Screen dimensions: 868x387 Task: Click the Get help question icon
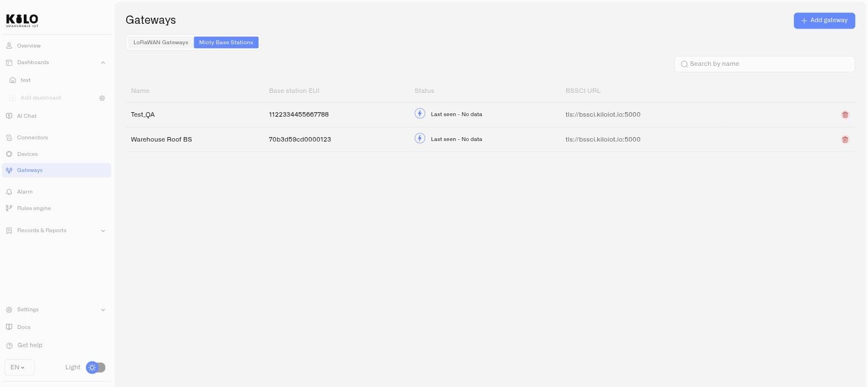(9, 346)
